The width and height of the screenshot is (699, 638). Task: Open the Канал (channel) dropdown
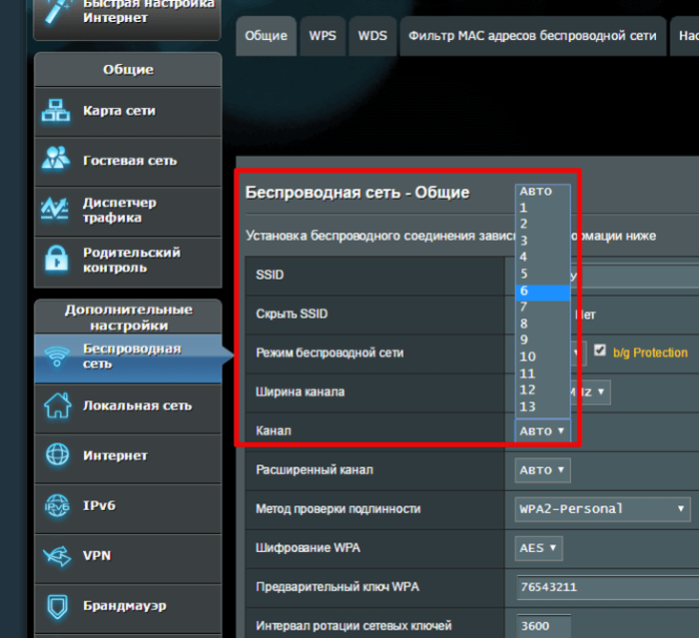pos(543,431)
